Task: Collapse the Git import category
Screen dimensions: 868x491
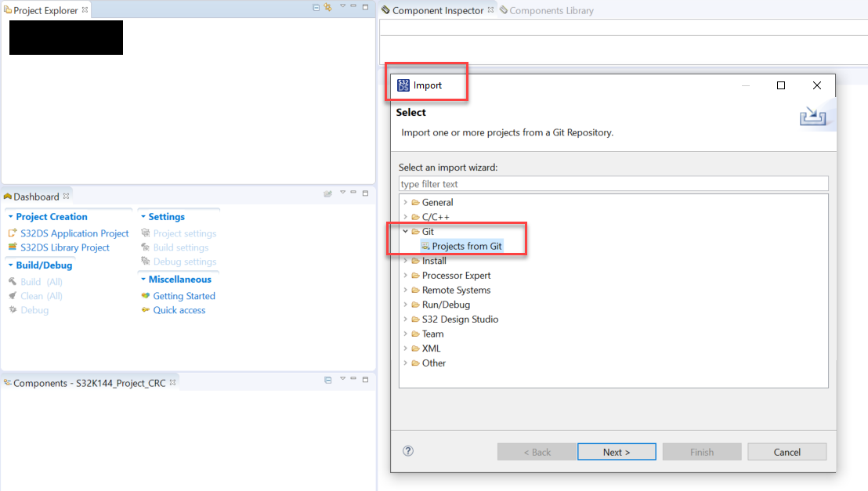Action: [405, 231]
